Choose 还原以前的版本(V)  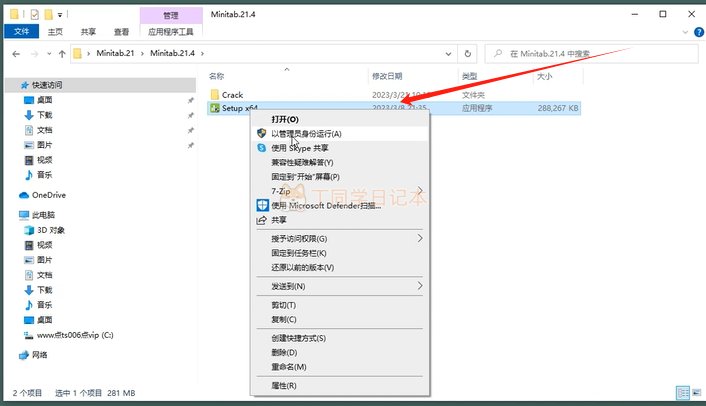(x=339, y=267)
